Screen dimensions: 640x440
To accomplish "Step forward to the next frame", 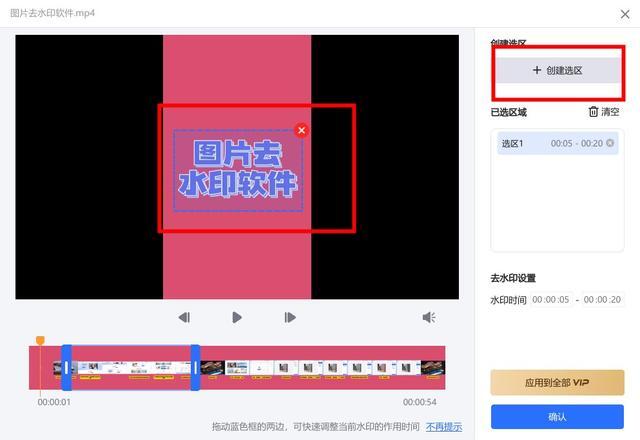I will pos(290,317).
